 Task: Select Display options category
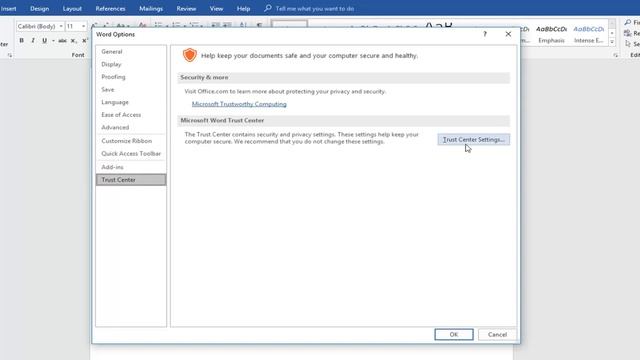coord(131,64)
